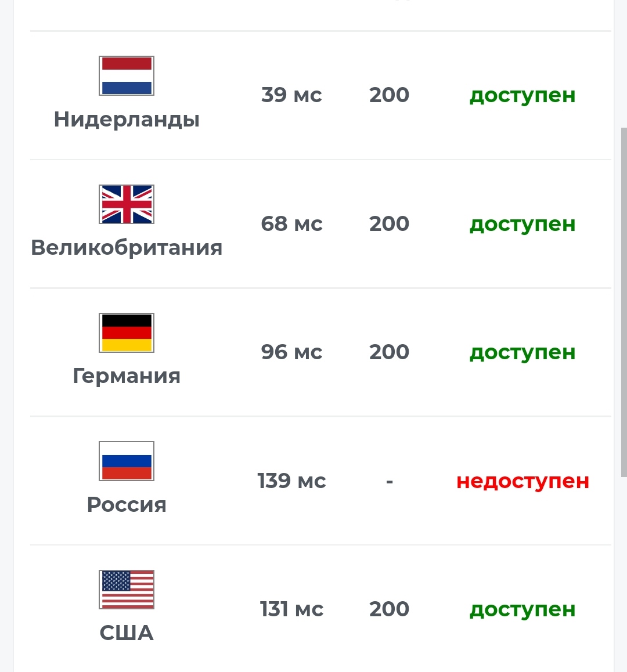Select the США country label
Screen dimensions: 627x672
127,633
